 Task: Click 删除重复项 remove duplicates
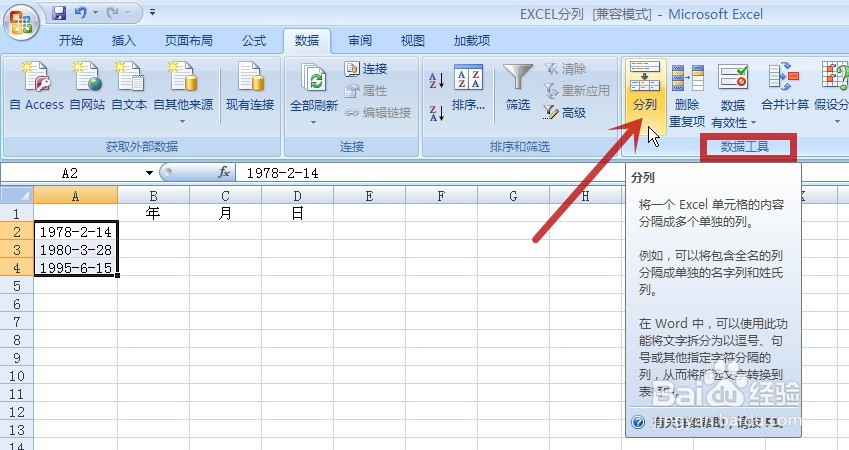687,95
